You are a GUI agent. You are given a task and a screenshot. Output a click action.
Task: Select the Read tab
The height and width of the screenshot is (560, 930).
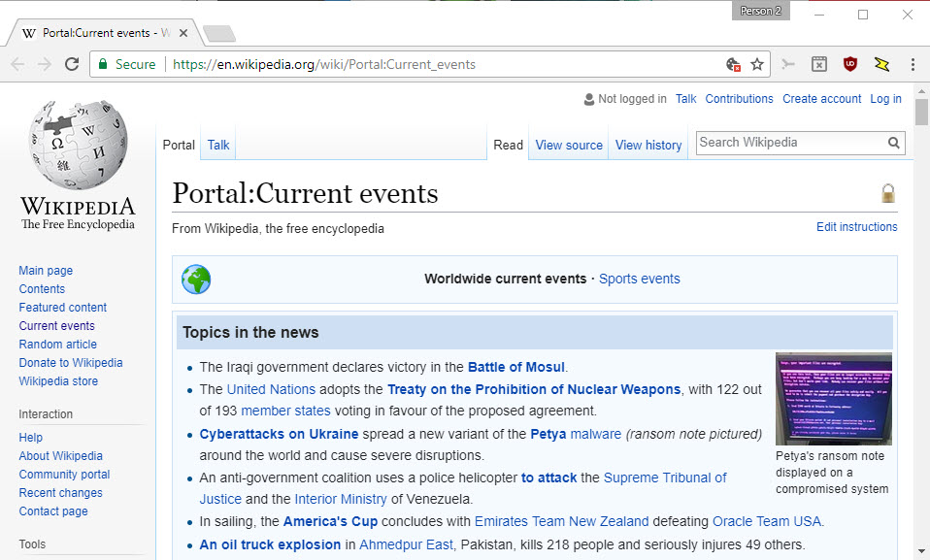[x=509, y=145]
